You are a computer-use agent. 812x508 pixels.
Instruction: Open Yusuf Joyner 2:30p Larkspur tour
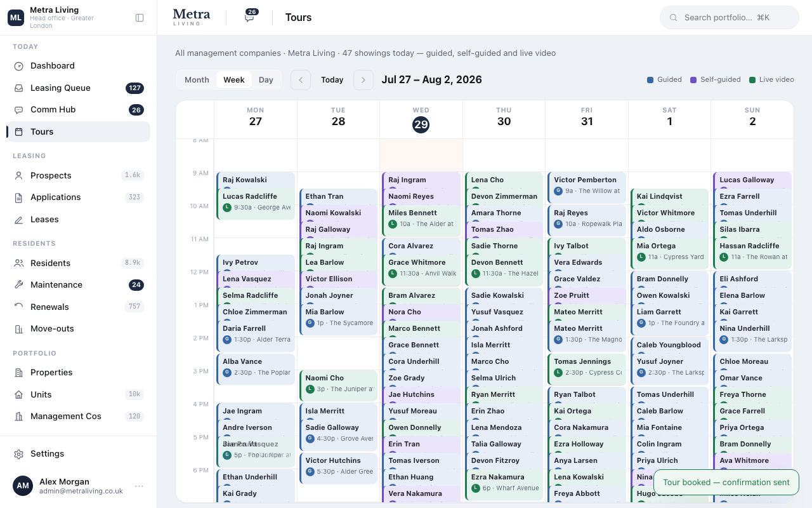[670, 369]
